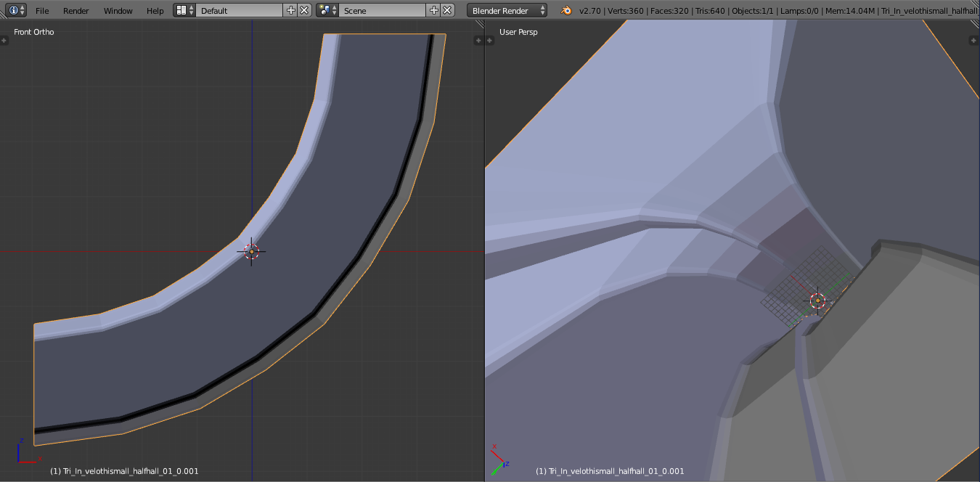Viewport: 980px width, 482px height.
Task: Open the File menu
Action: tap(42, 11)
